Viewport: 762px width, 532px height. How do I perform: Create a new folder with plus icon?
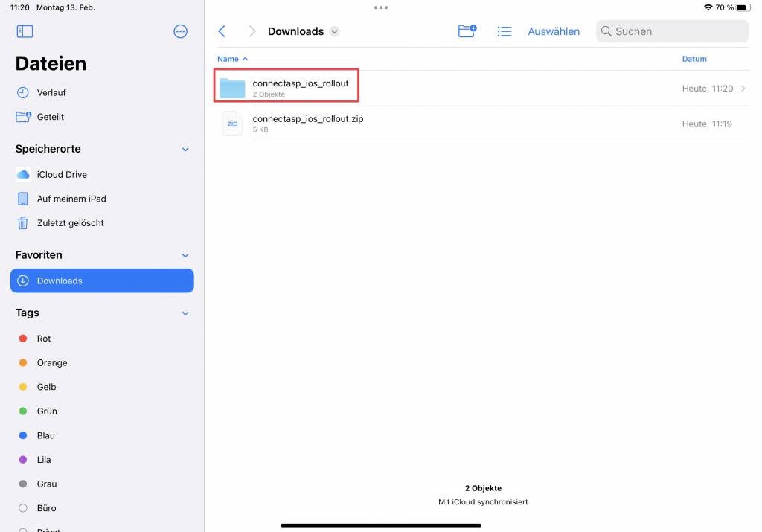click(x=467, y=31)
